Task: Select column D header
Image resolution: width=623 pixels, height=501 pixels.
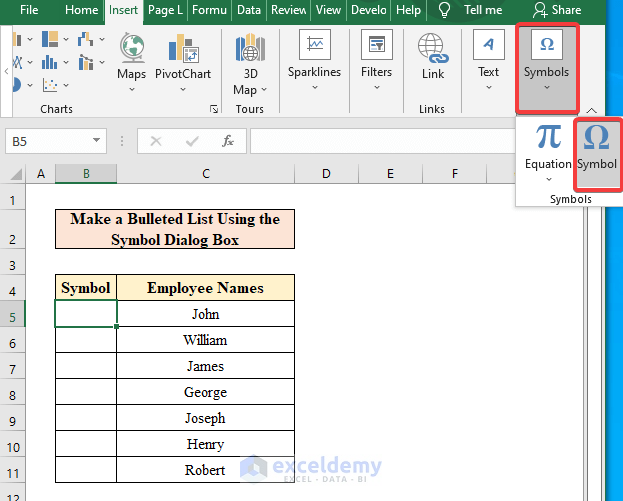Action: (326, 174)
